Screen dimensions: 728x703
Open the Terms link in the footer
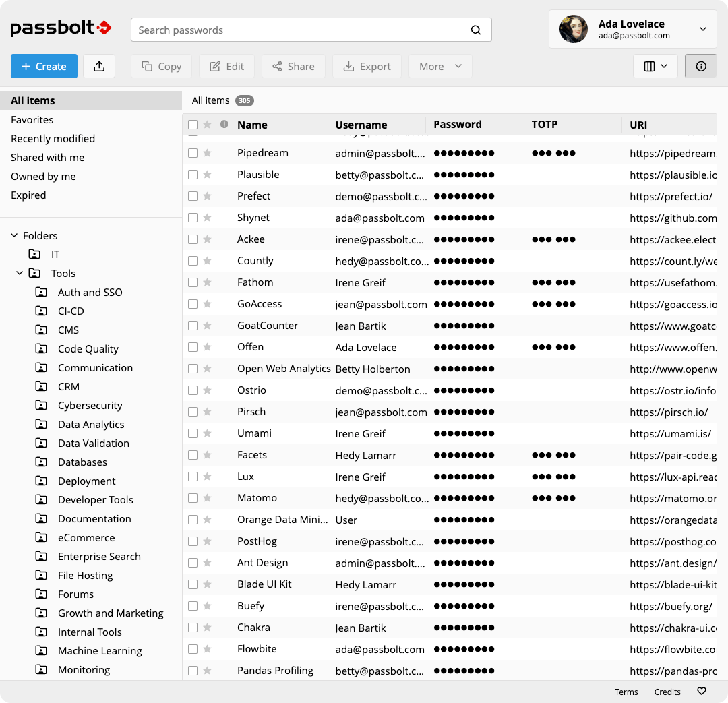626,692
